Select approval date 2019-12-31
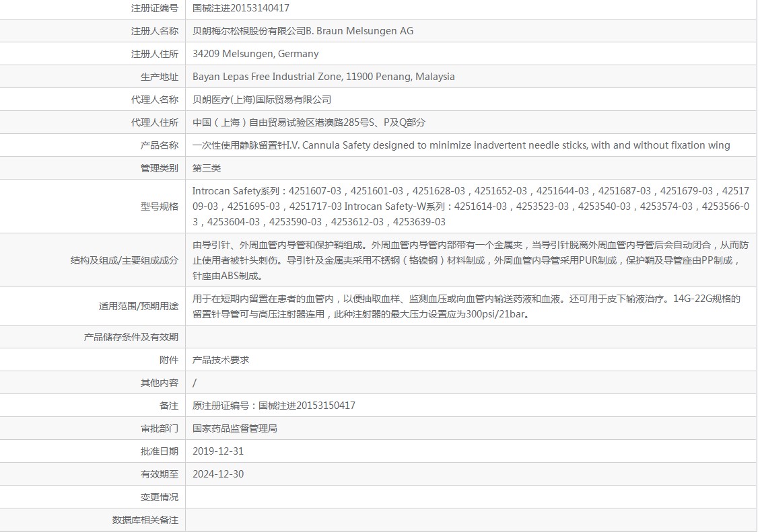This screenshot has height=532, width=760. point(218,451)
